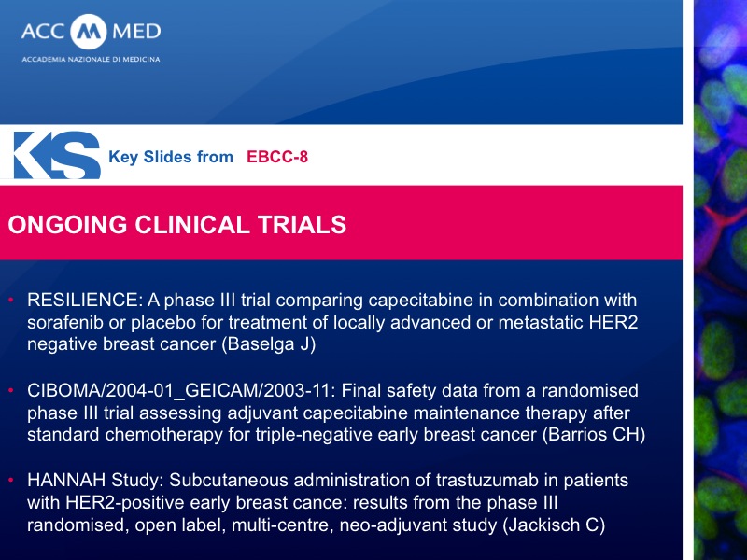The image size is (747, 560).
Task: Click the EBCC-8 red label
Action: (x=277, y=157)
